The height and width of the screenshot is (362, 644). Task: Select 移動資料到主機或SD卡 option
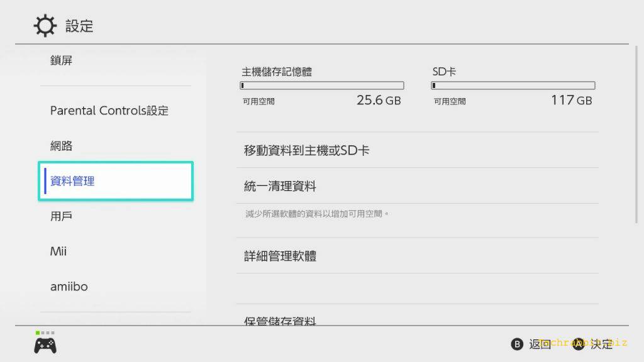click(x=307, y=150)
